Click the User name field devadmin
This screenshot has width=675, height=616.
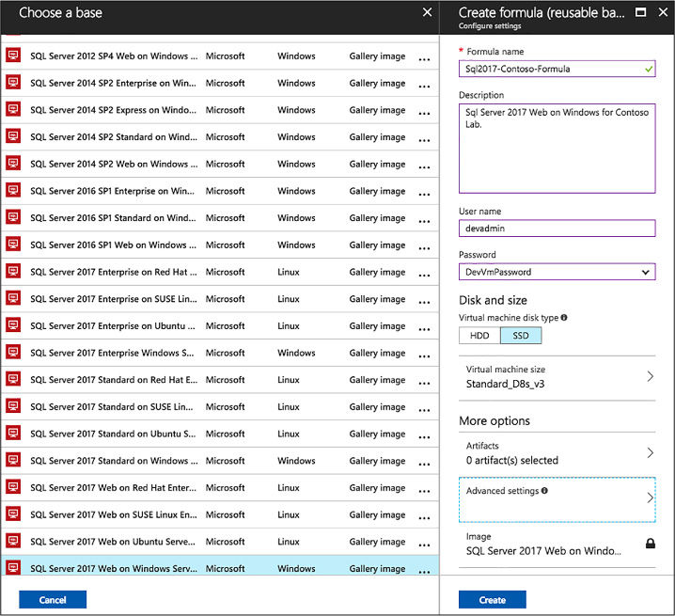tap(557, 229)
